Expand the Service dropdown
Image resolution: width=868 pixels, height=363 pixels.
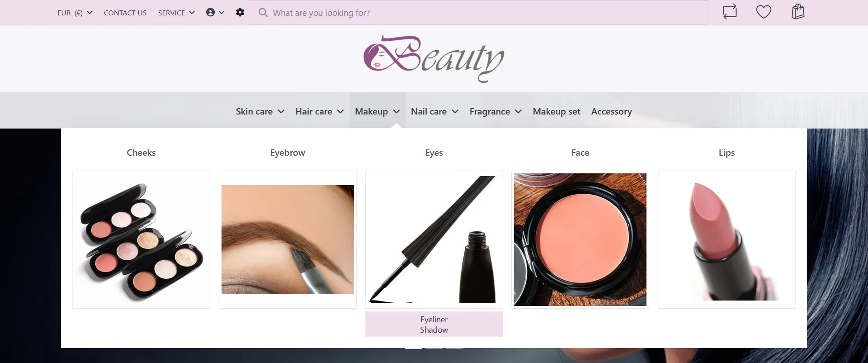coord(176,13)
